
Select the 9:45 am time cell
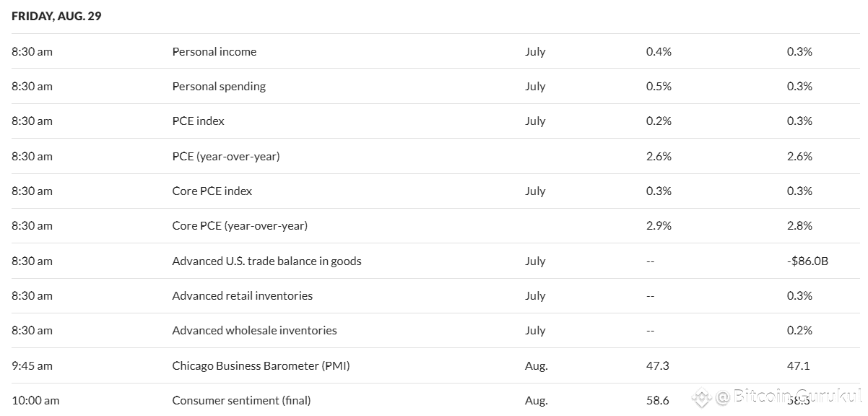pyautogui.click(x=32, y=365)
